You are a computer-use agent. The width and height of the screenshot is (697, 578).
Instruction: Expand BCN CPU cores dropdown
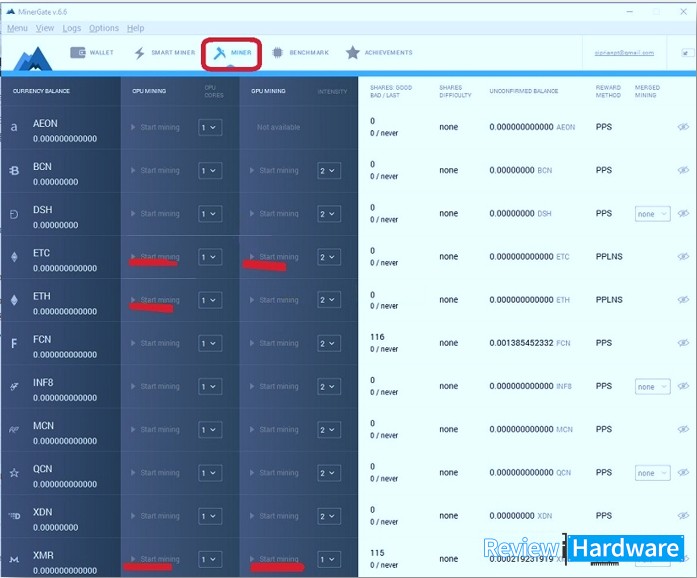tap(210, 171)
